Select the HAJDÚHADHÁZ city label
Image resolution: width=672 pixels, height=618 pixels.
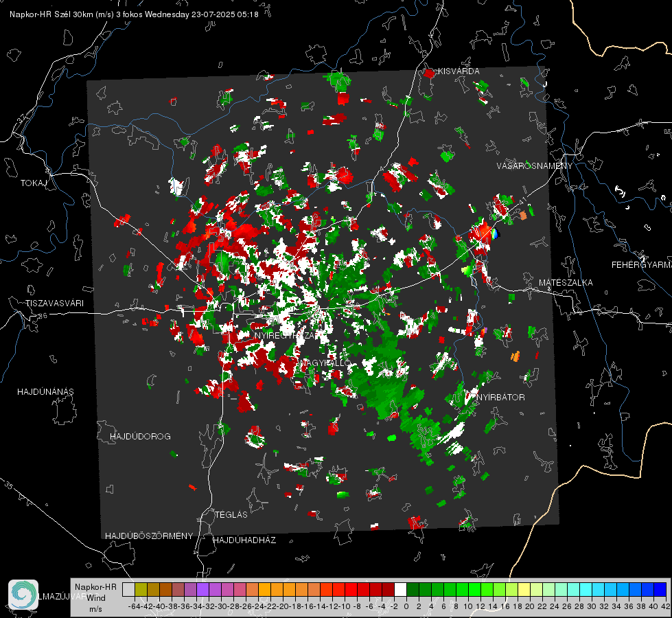244,540
